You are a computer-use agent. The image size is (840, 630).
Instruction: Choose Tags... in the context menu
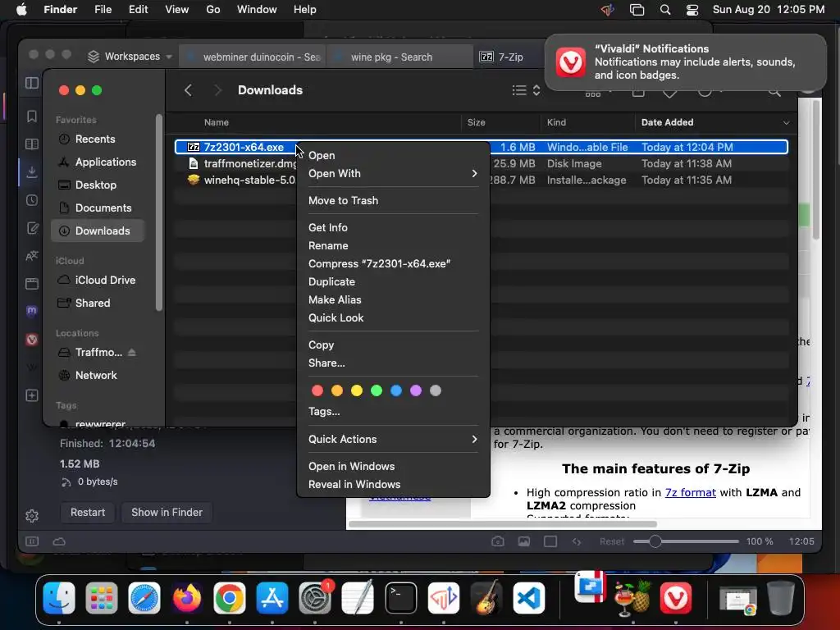click(393, 412)
